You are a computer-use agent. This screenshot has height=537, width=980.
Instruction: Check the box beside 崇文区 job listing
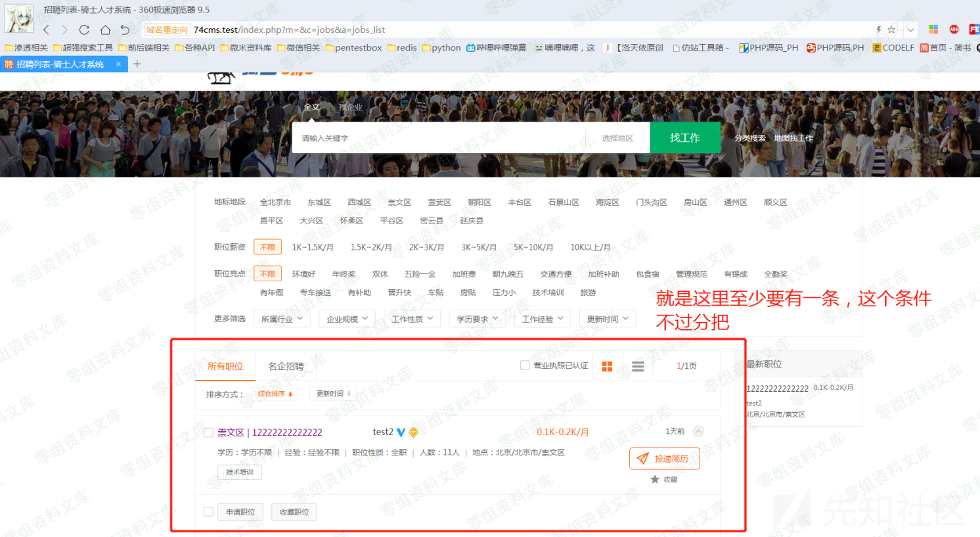[x=208, y=432]
